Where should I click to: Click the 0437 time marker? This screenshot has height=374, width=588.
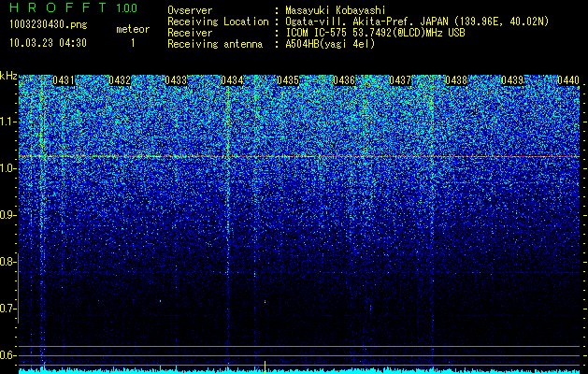coord(400,80)
